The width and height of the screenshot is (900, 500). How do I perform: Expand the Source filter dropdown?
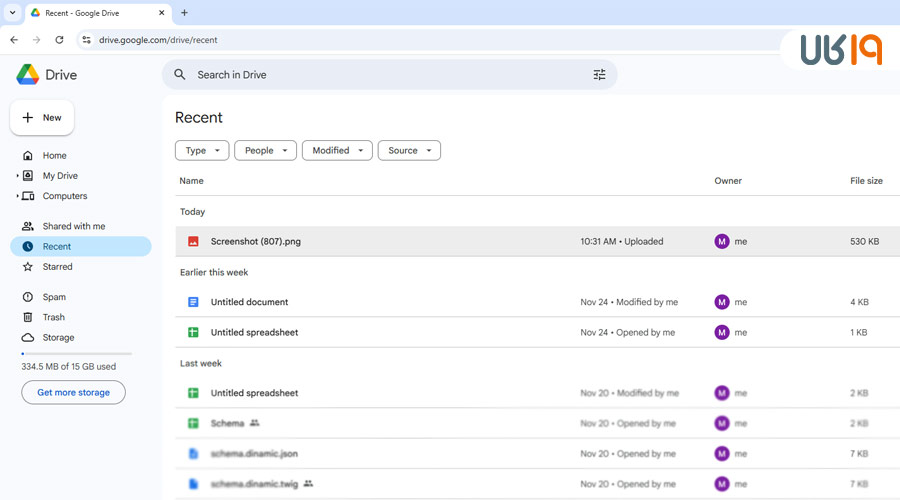[x=409, y=151]
